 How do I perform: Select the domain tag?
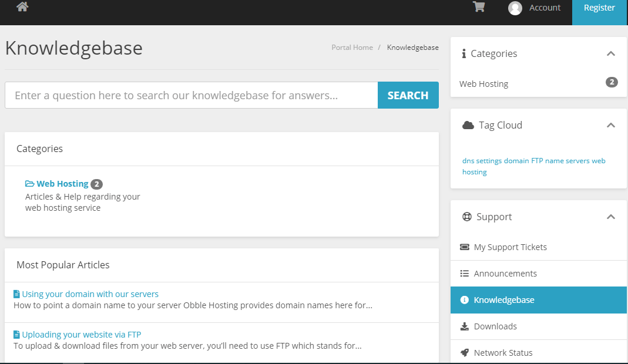click(516, 161)
